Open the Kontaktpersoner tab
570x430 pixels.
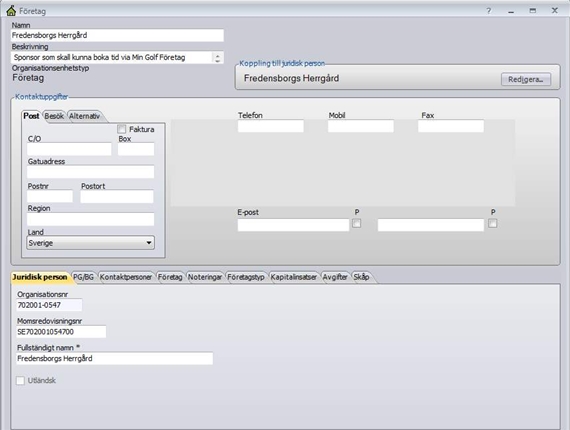[126, 277]
